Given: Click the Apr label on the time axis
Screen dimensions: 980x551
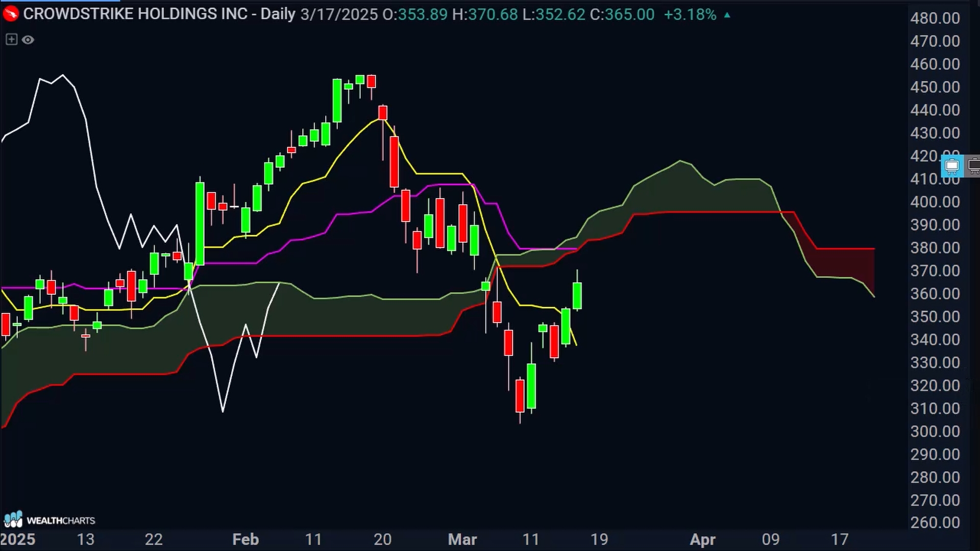Looking at the screenshot, I should 703,539.
